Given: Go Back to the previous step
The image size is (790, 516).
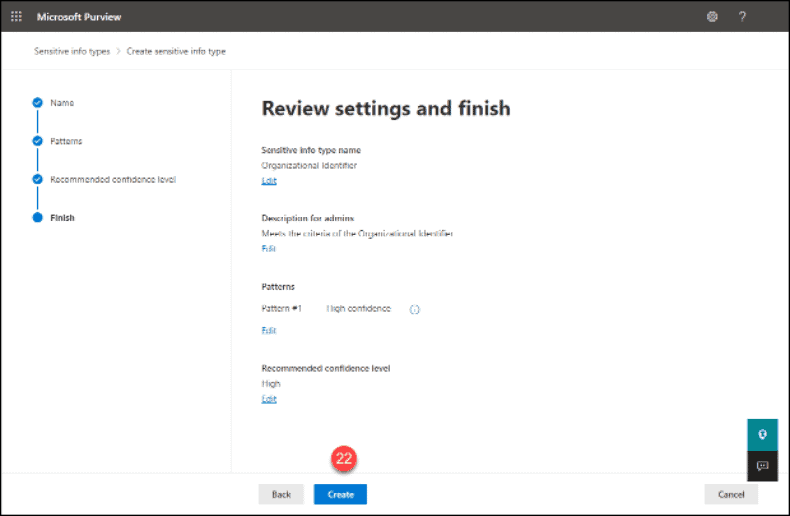Looking at the screenshot, I should point(281,494).
